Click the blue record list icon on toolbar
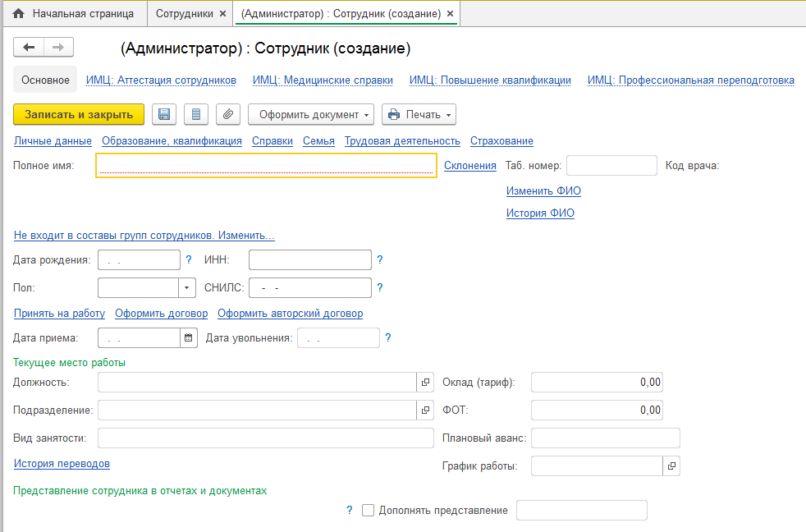 pos(195,114)
